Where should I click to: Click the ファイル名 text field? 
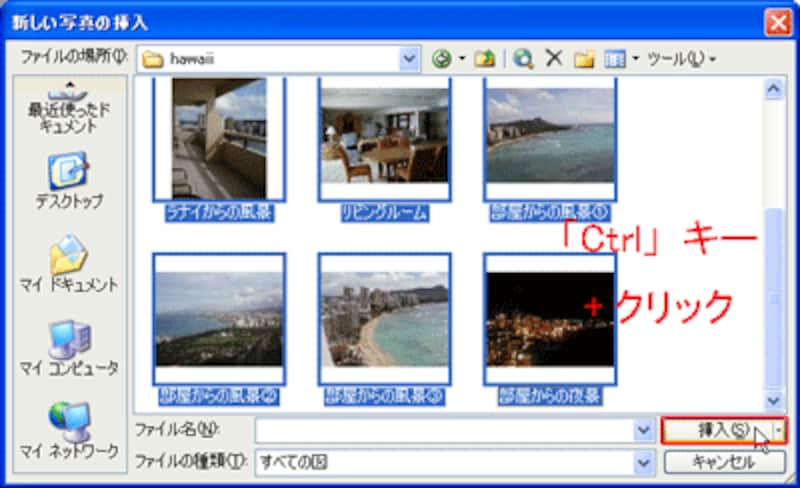(x=444, y=430)
